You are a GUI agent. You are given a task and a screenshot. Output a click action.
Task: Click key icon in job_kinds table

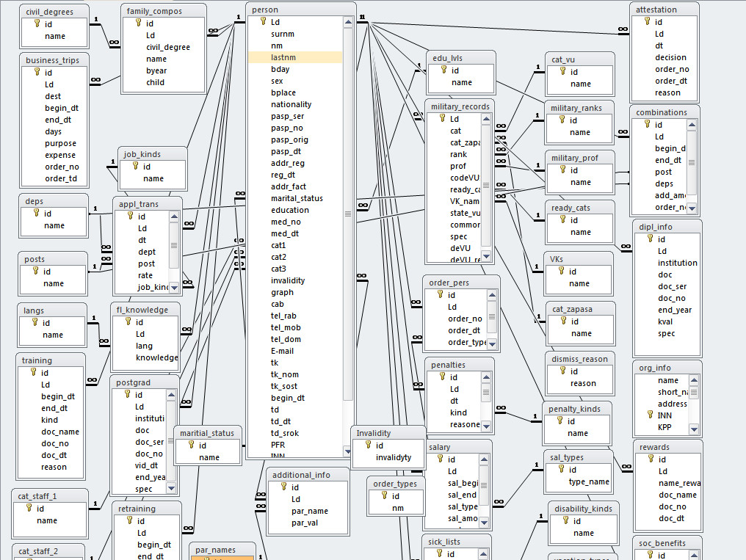(136, 166)
